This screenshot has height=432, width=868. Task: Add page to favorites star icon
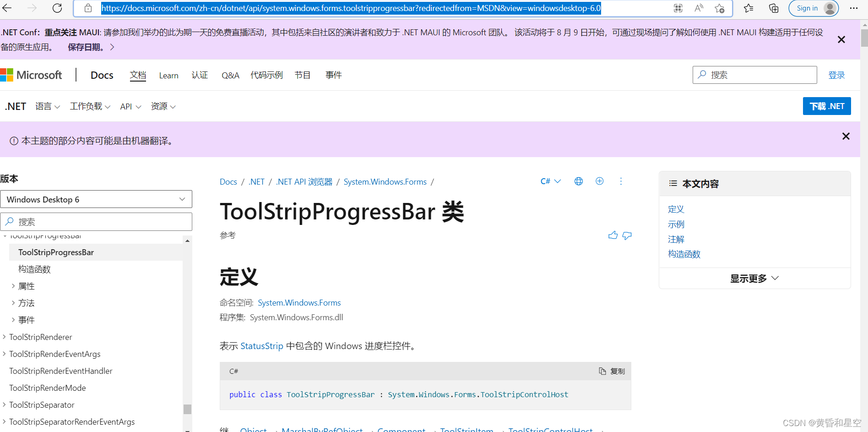tap(720, 8)
